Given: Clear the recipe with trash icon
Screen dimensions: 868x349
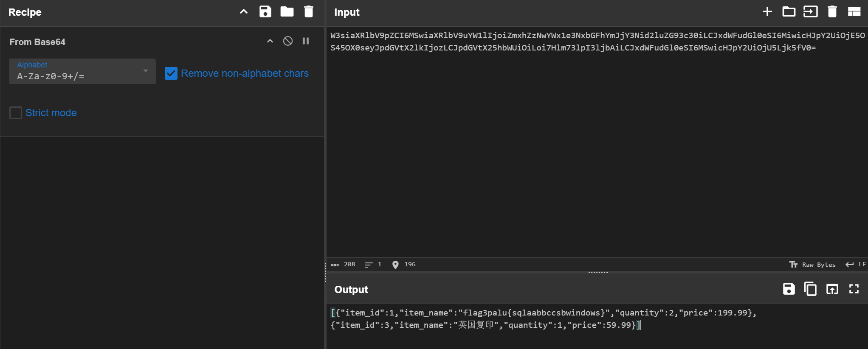Looking at the screenshot, I should (x=309, y=12).
